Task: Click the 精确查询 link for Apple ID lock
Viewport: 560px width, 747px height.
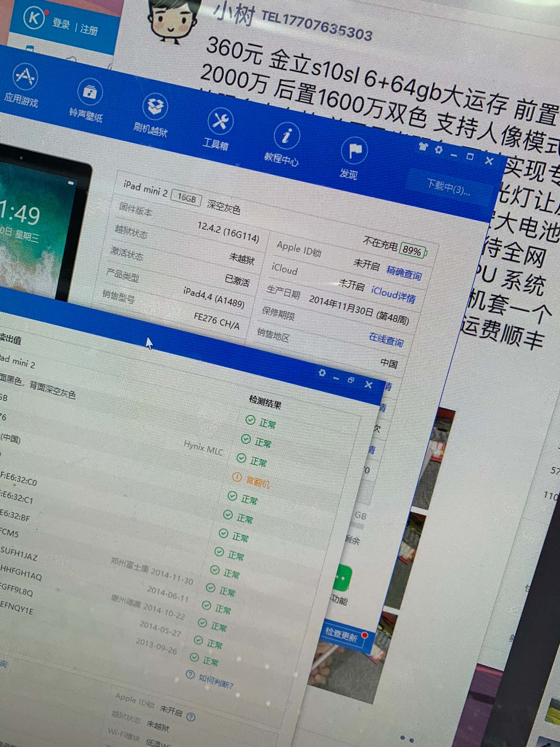Action: point(404,273)
